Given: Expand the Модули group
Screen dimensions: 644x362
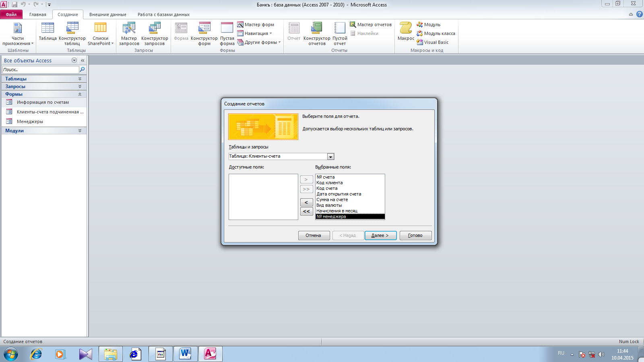Looking at the screenshot, I should point(44,131).
